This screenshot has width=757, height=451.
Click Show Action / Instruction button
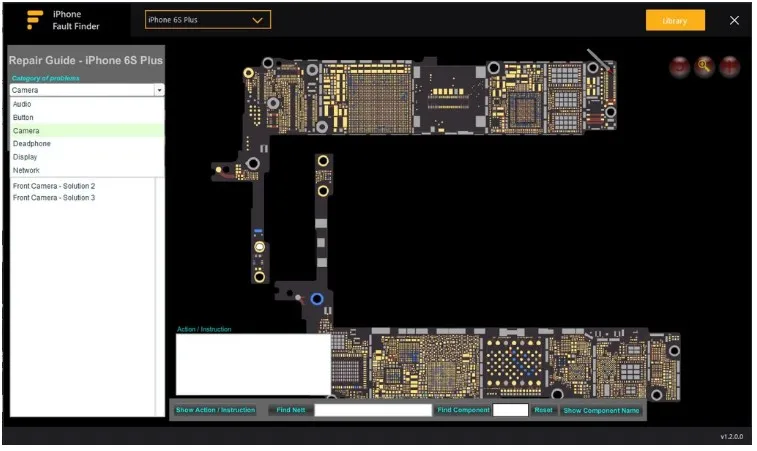(215, 410)
